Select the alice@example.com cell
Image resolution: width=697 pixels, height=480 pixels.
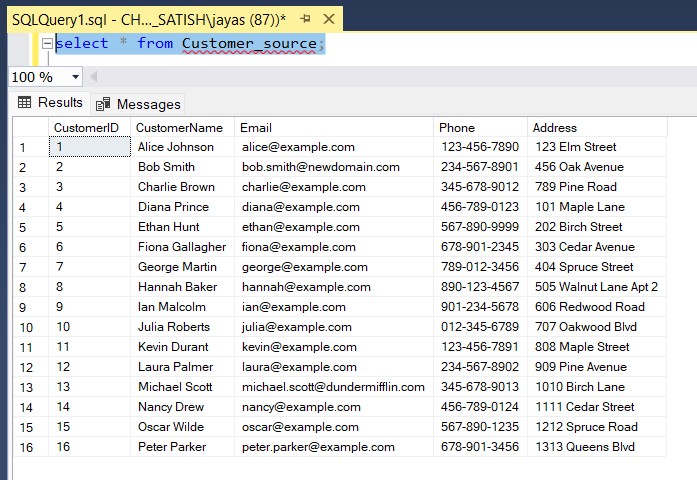tap(334, 147)
